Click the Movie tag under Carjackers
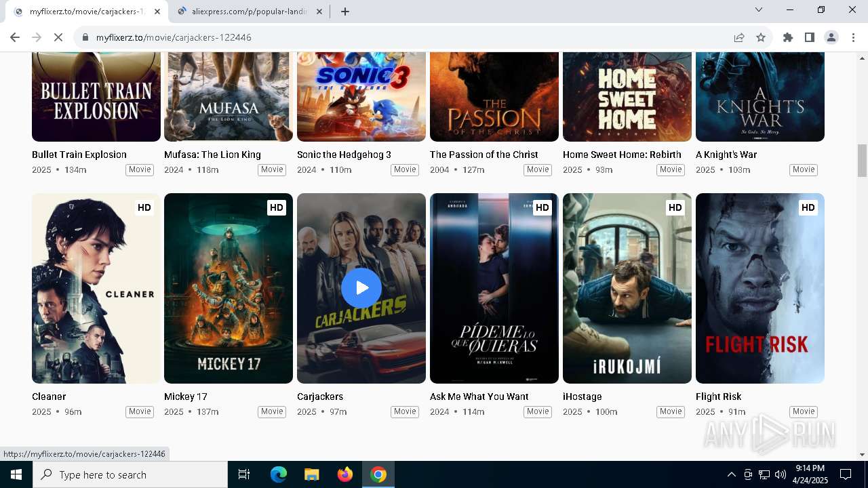Viewport: 868px width, 488px height. click(405, 411)
